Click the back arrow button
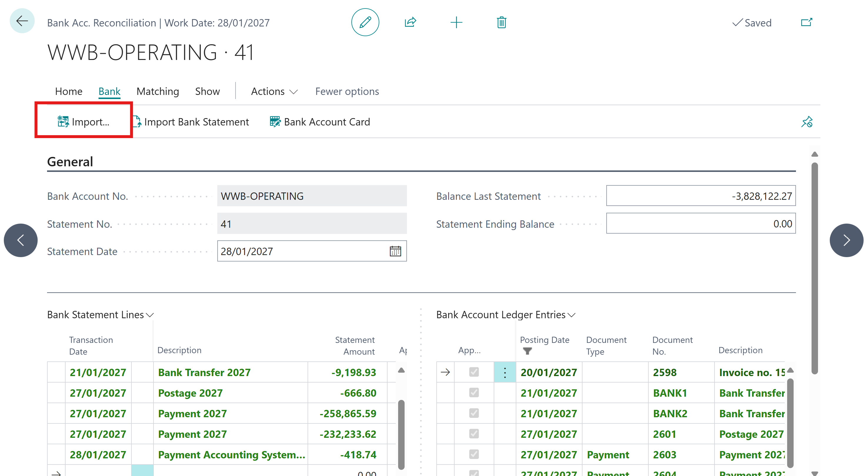Viewport: 868px width, 476px height. pos(22,21)
